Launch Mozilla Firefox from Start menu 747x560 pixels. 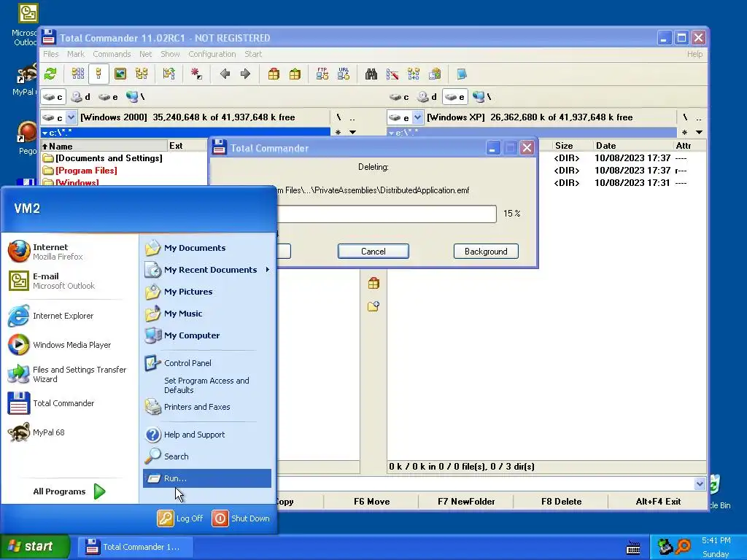click(x=69, y=252)
